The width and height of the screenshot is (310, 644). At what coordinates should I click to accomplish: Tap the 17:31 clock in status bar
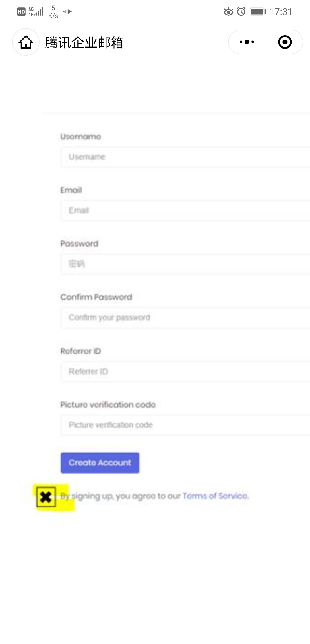281,12
